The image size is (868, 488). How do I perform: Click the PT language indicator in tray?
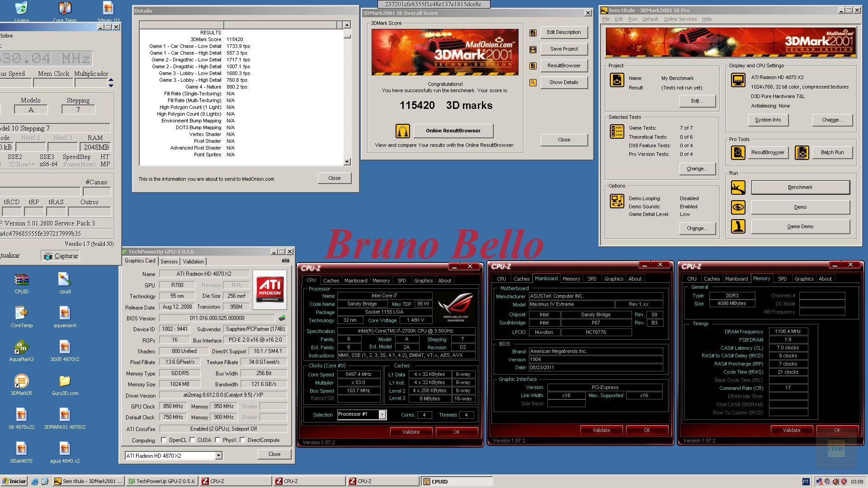[x=806, y=482]
